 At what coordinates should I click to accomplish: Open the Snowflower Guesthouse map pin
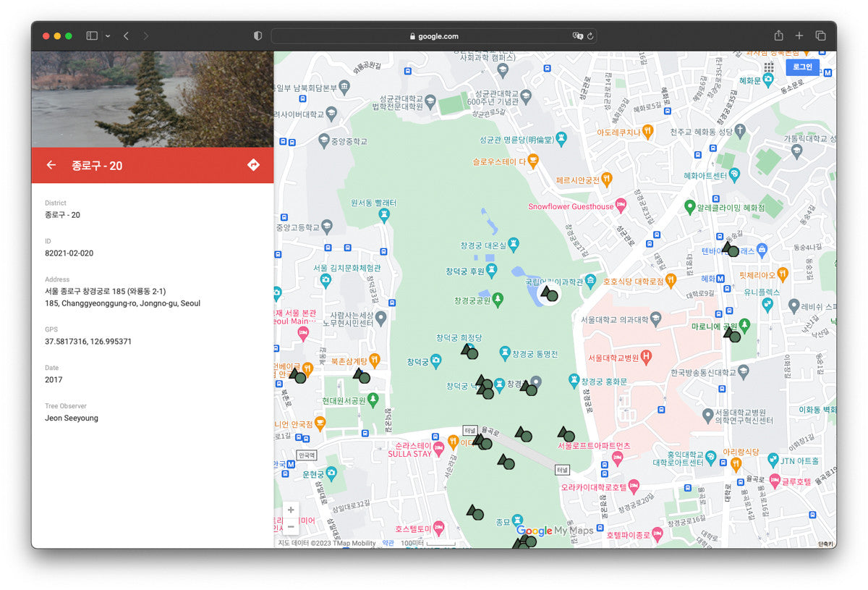point(620,206)
